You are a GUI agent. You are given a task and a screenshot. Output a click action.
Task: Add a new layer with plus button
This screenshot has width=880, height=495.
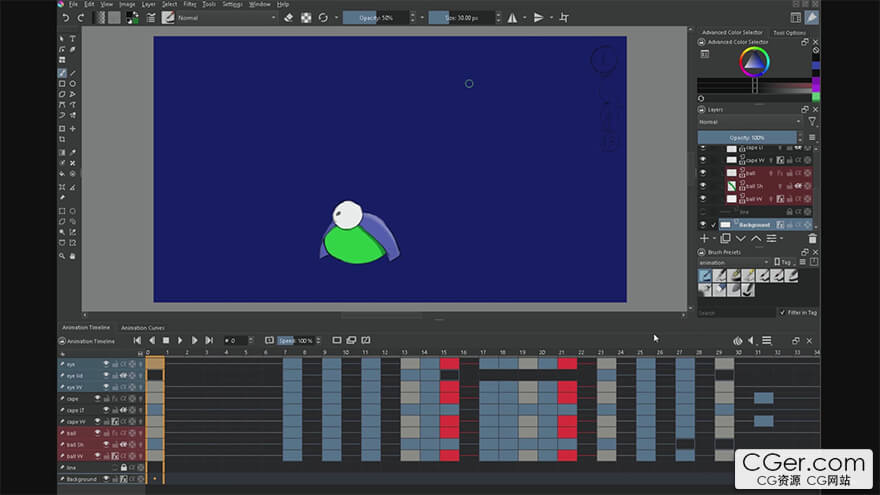click(x=704, y=239)
